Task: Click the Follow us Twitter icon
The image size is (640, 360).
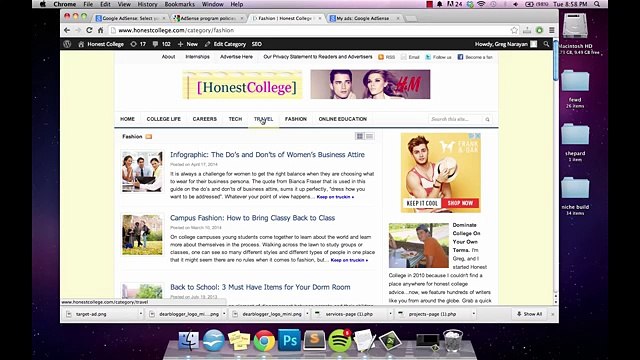Action: click(x=428, y=57)
